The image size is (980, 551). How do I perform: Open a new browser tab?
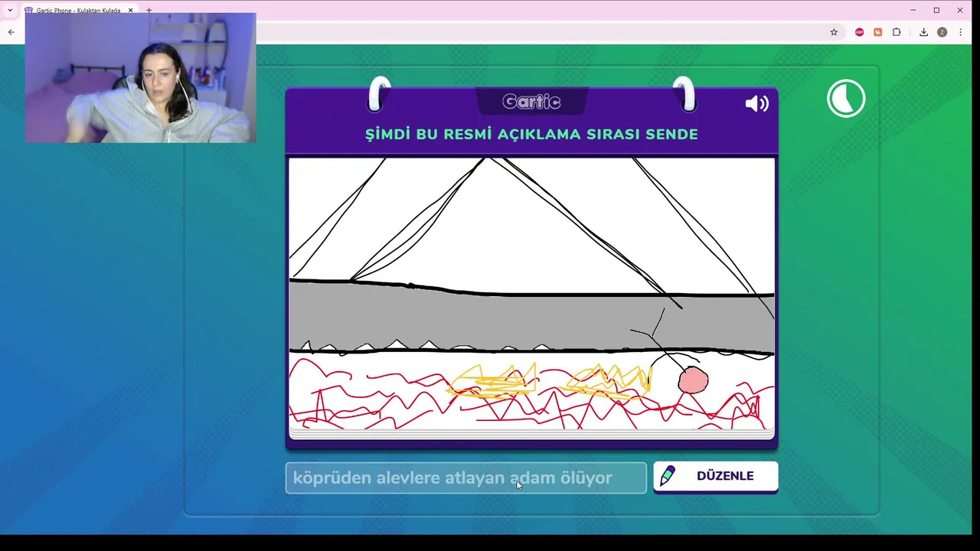[149, 10]
